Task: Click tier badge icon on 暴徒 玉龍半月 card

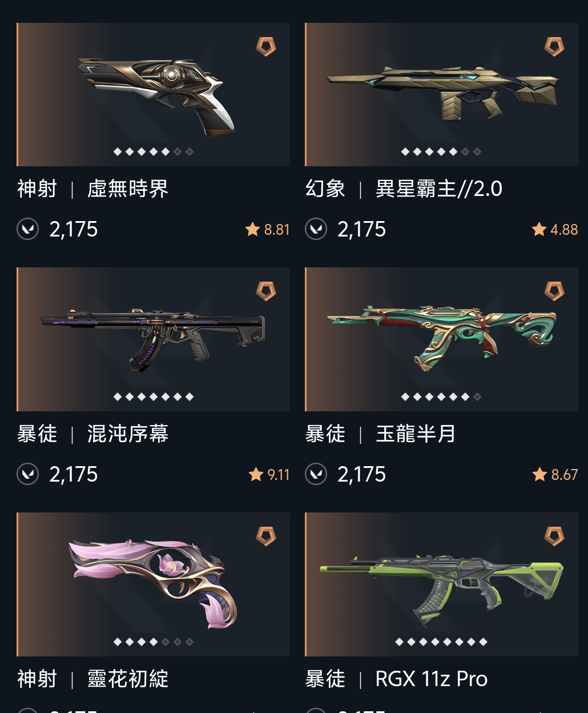Action: [x=554, y=291]
